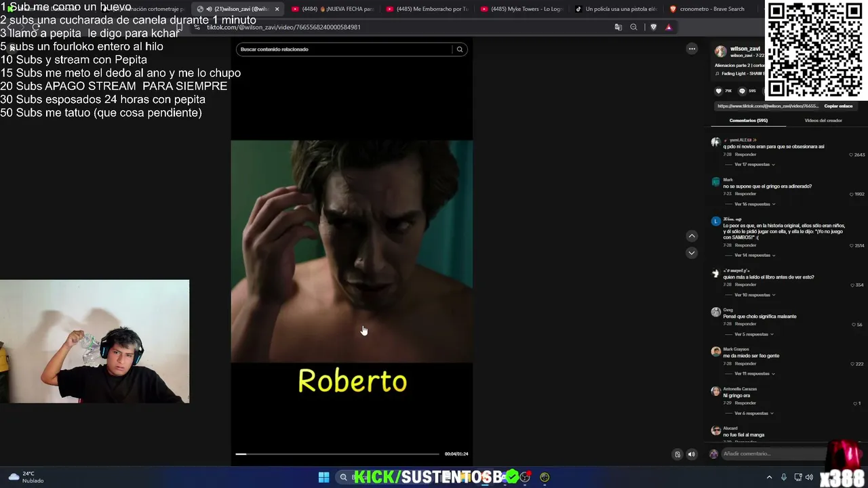Click the 'Fading Light - SHAW' music link
The height and width of the screenshot is (488, 868).
[x=743, y=74]
